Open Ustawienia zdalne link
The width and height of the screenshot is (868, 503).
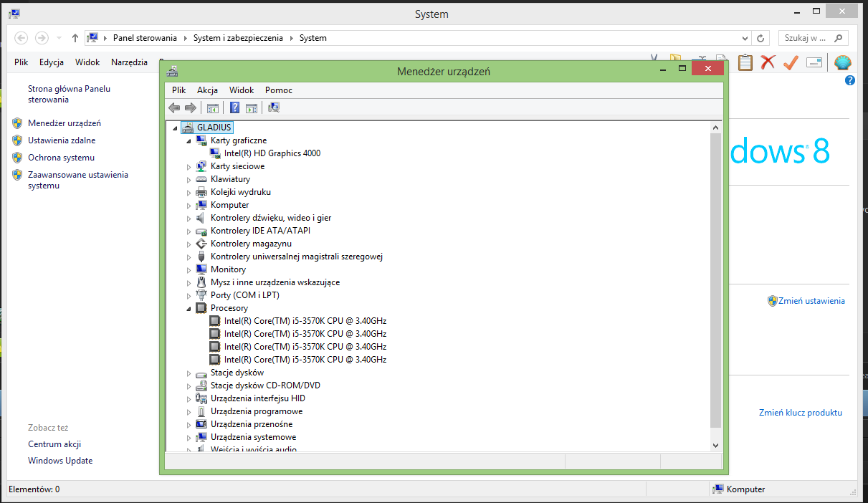[62, 140]
